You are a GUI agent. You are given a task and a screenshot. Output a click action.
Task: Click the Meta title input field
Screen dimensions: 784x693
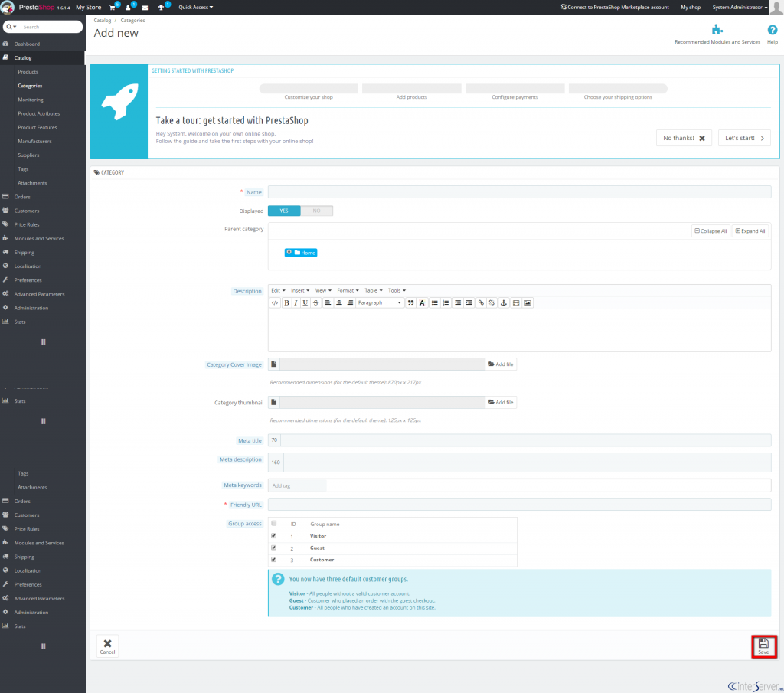click(525, 440)
